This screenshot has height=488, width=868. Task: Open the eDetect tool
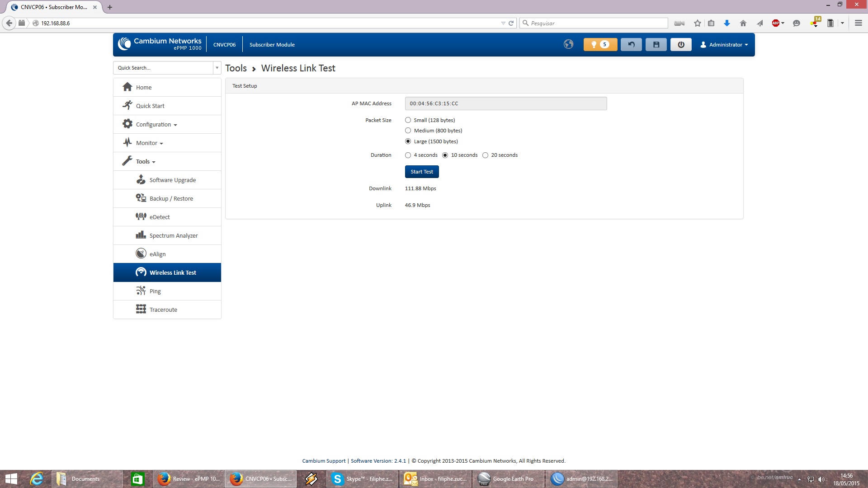(x=159, y=217)
